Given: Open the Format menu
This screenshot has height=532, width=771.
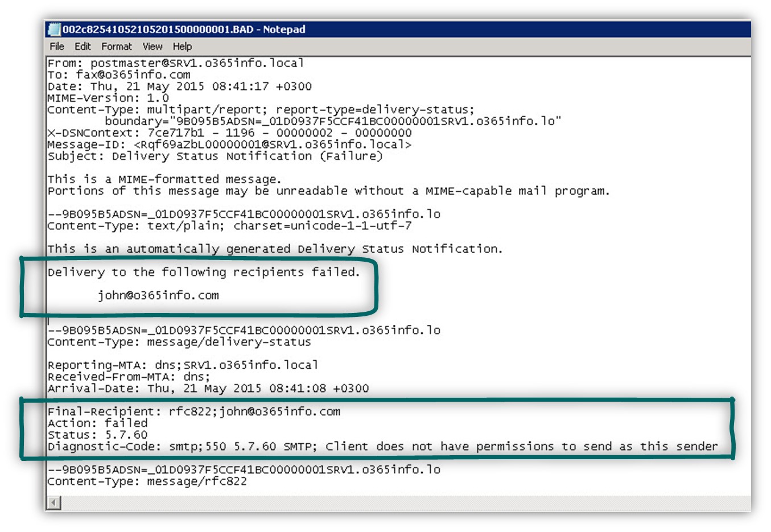Looking at the screenshot, I should (x=117, y=47).
